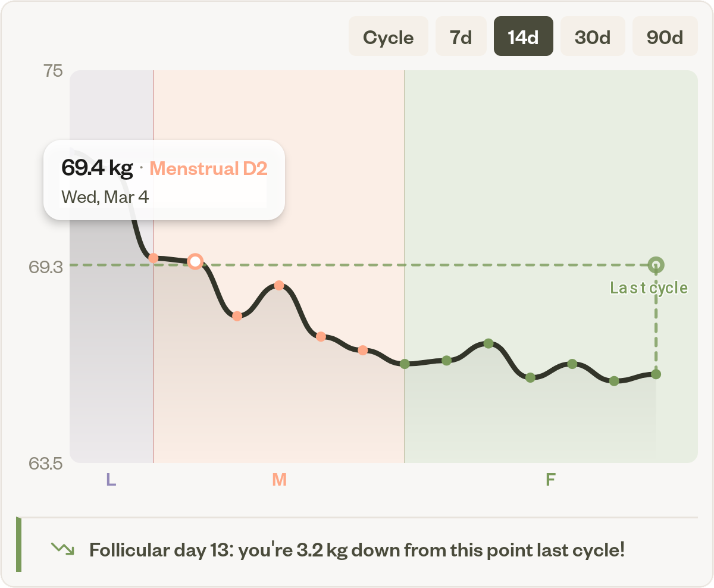Click the F follicular phase label
Viewport: 714px width, 588px height.
coord(550,479)
